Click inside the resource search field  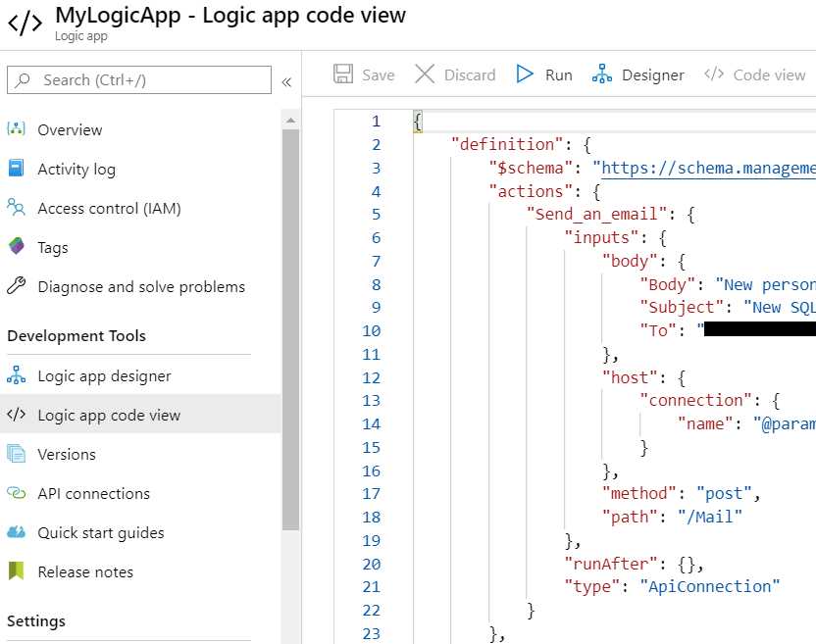click(137, 78)
